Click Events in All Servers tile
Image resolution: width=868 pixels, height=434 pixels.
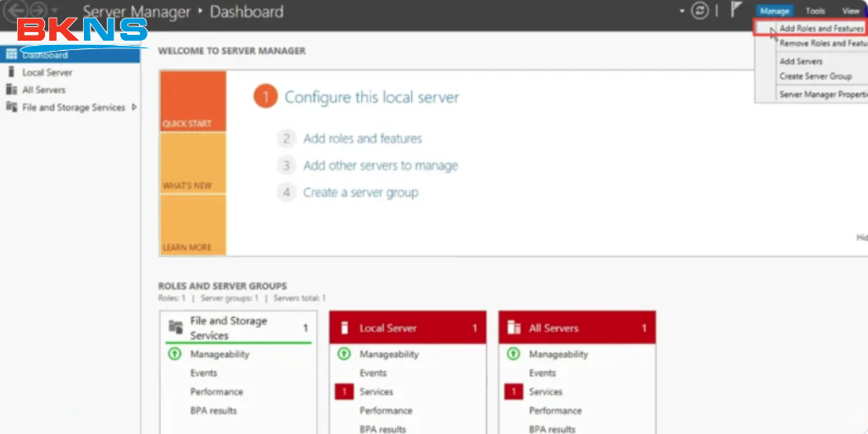click(542, 373)
